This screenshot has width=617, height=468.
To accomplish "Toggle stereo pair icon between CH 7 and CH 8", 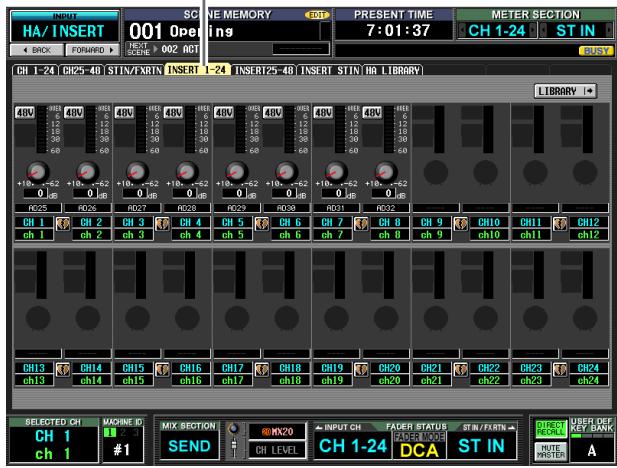I will (x=361, y=224).
